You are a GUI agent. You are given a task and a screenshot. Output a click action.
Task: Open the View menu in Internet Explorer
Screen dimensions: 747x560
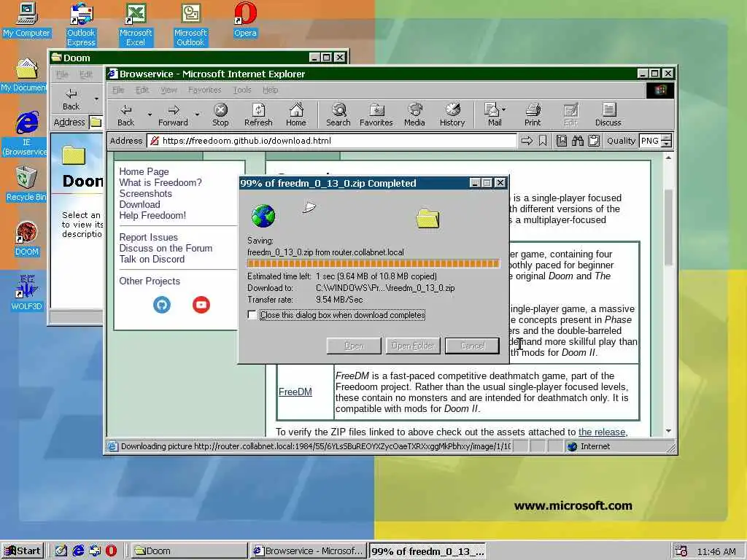[169, 90]
